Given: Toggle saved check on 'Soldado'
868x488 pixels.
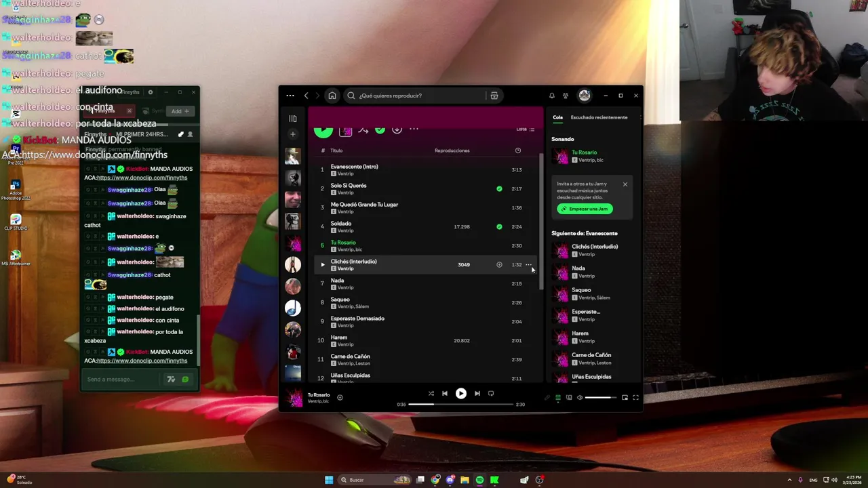Looking at the screenshot, I should pos(499,226).
